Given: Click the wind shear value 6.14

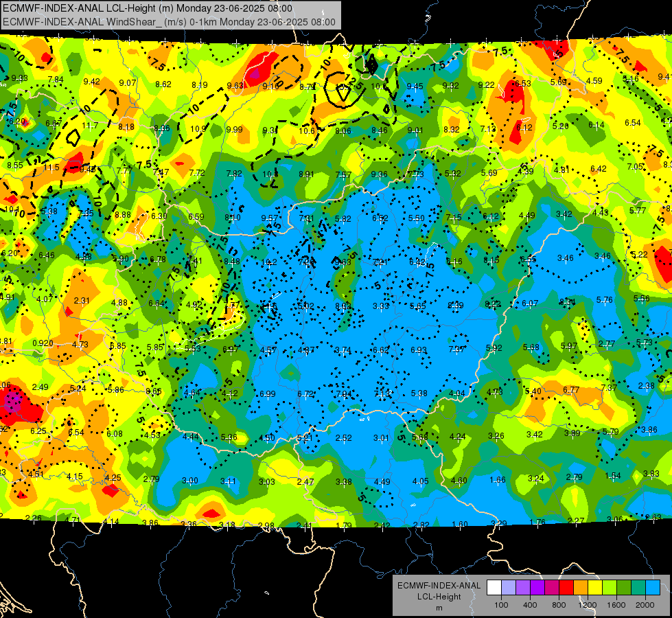Looking at the screenshot, I should point(596,125).
